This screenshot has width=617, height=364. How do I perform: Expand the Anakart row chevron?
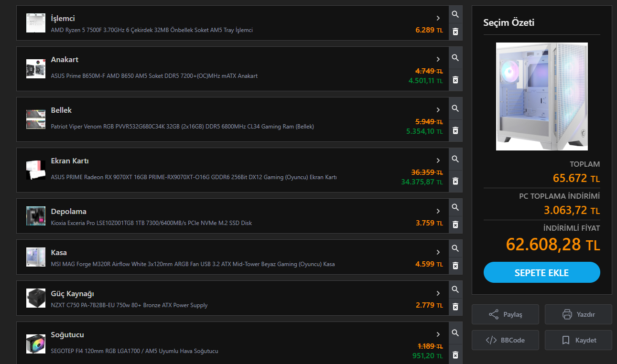pyautogui.click(x=438, y=59)
